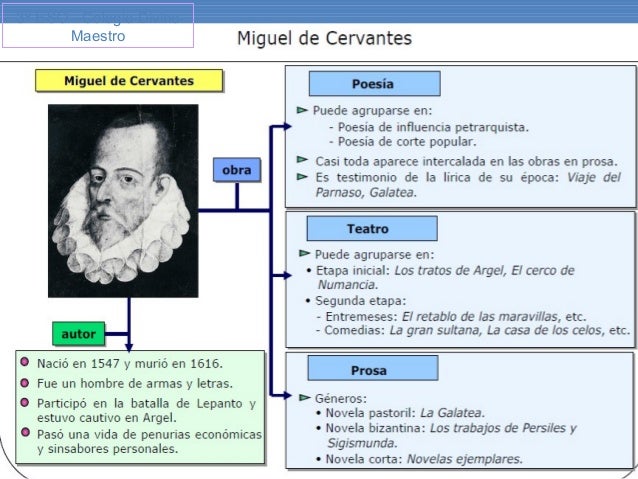Viewport: 638px width, 479px height.
Task: Click the purple bullet next to 'Nació en 1547'
Action: [x=24, y=362]
